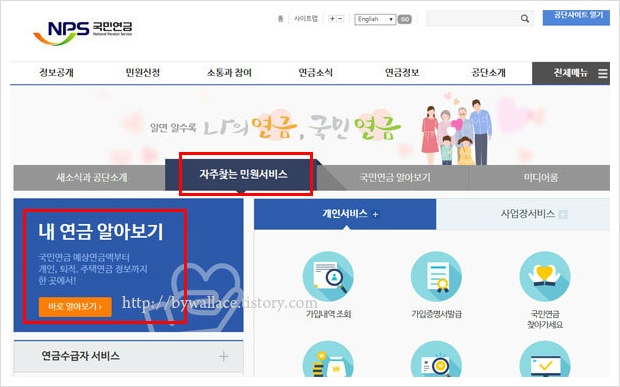Expand 연금수급자 서비스 with plus icon
The image size is (620, 387).
tap(223, 356)
